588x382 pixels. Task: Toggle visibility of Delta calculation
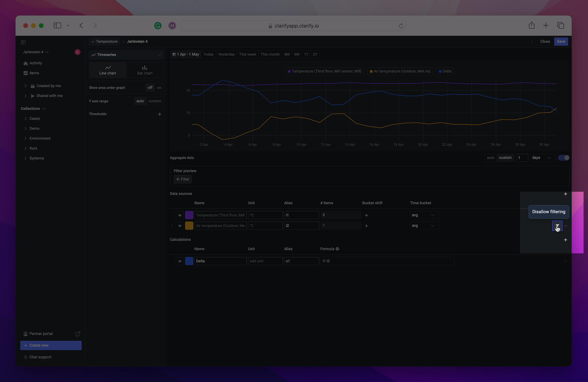[x=180, y=261]
